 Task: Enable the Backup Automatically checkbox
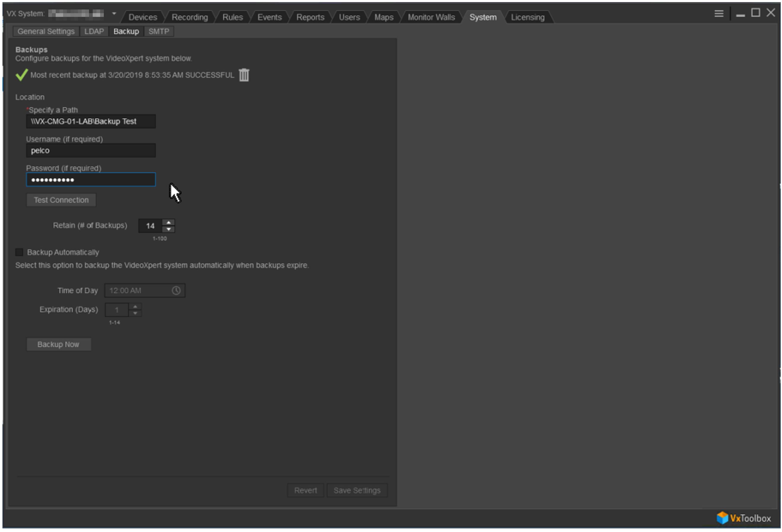click(19, 252)
